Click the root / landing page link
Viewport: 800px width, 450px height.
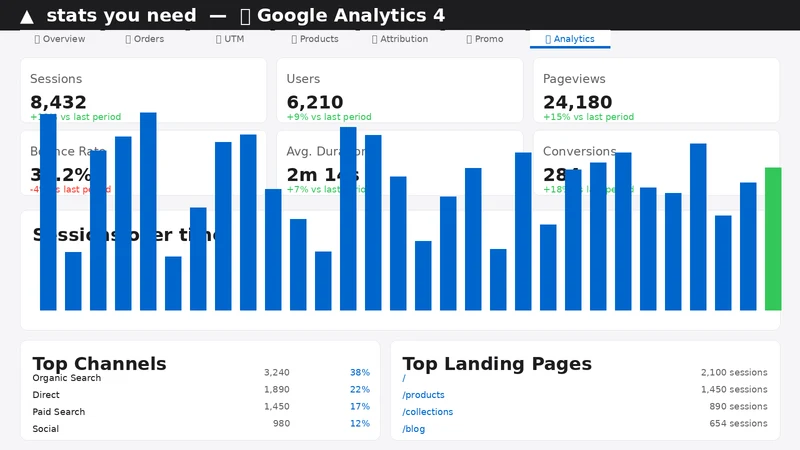tap(404, 378)
